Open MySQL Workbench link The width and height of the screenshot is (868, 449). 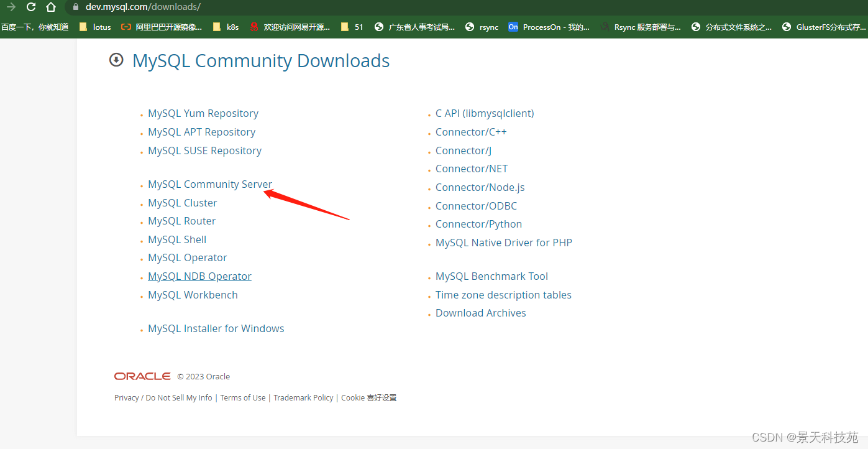point(193,295)
